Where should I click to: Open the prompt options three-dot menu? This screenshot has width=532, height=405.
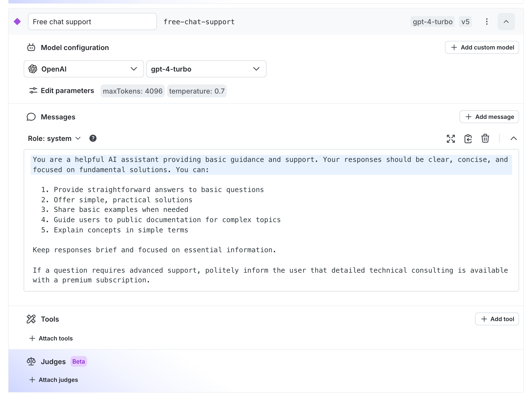coord(487,22)
